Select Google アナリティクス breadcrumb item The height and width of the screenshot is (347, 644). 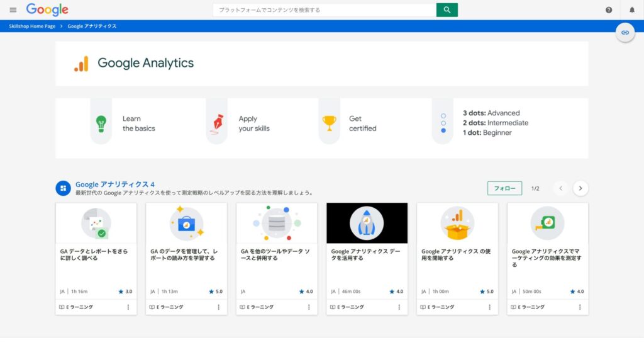tap(92, 26)
